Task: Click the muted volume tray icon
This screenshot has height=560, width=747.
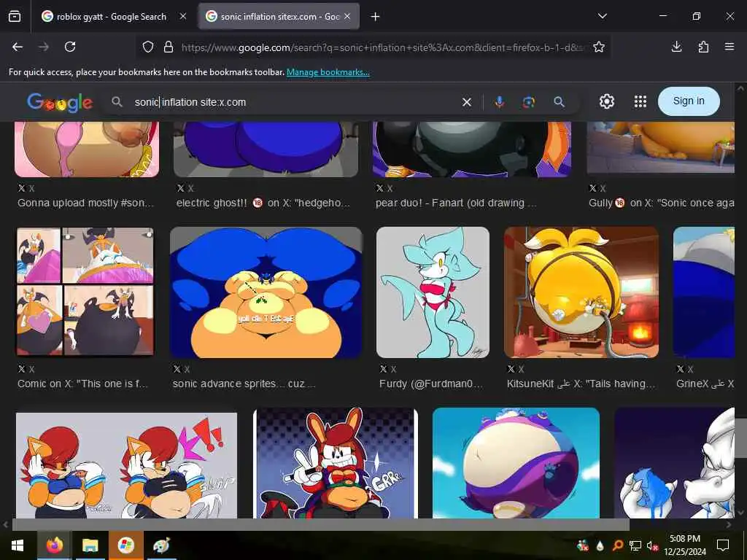Action: (x=652, y=545)
